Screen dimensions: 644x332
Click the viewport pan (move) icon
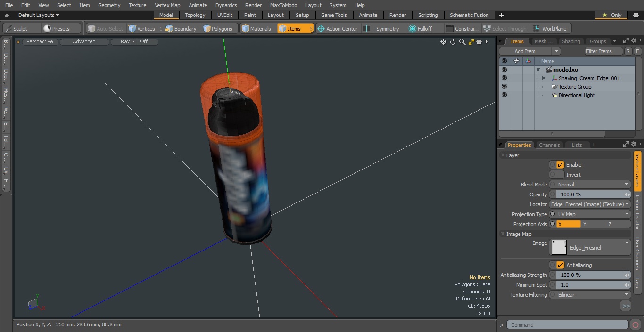(x=443, y=42)
